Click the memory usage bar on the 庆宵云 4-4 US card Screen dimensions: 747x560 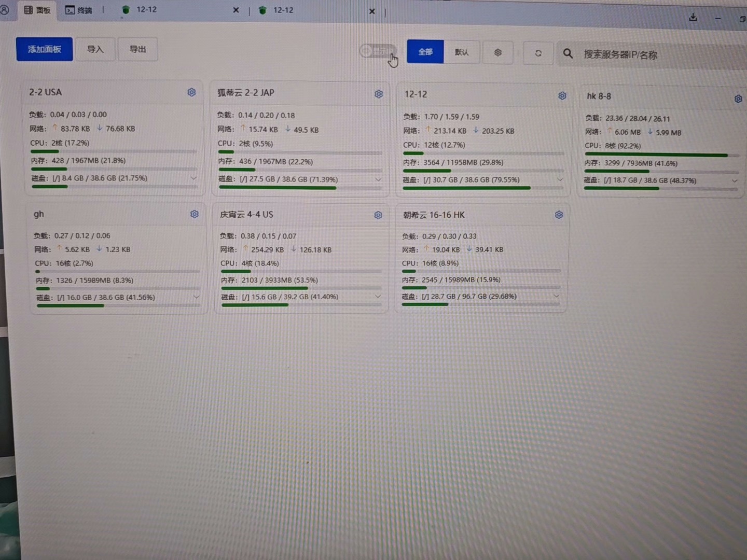coord(301,288)
